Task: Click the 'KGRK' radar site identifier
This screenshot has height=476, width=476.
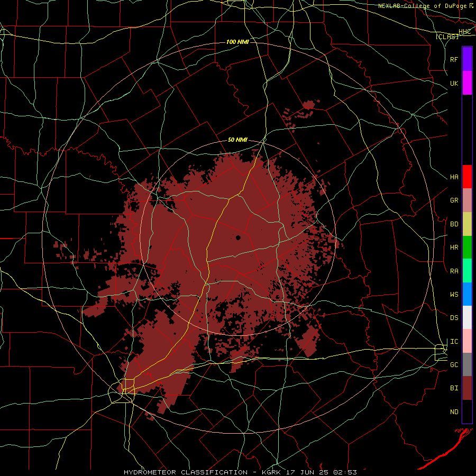Action: (270, 472)
